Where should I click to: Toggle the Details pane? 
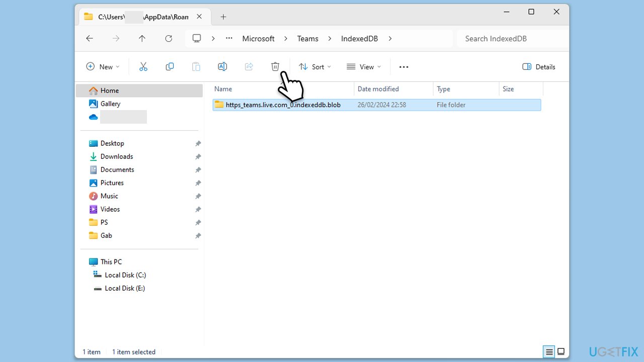(x=539, y=67)
